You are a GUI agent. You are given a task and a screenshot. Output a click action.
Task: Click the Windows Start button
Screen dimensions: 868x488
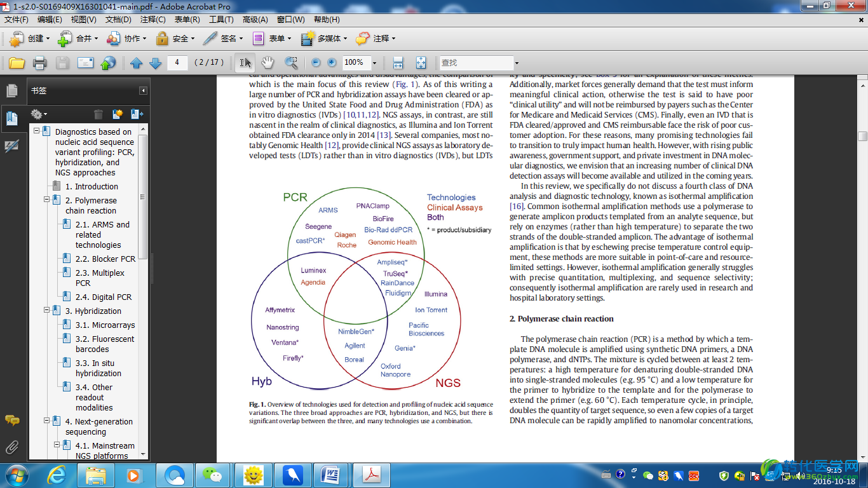(15, 475)
